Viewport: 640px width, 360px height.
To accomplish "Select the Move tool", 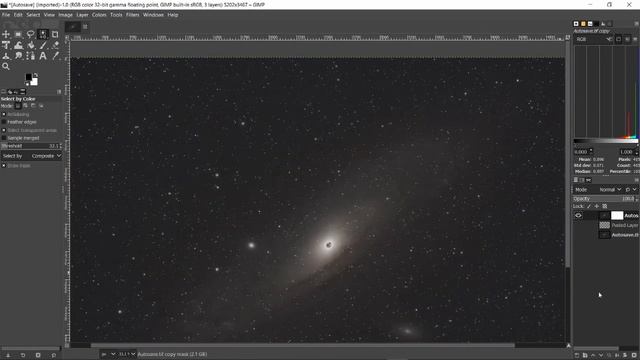I will pyautogui.click(x=6, y=34).
